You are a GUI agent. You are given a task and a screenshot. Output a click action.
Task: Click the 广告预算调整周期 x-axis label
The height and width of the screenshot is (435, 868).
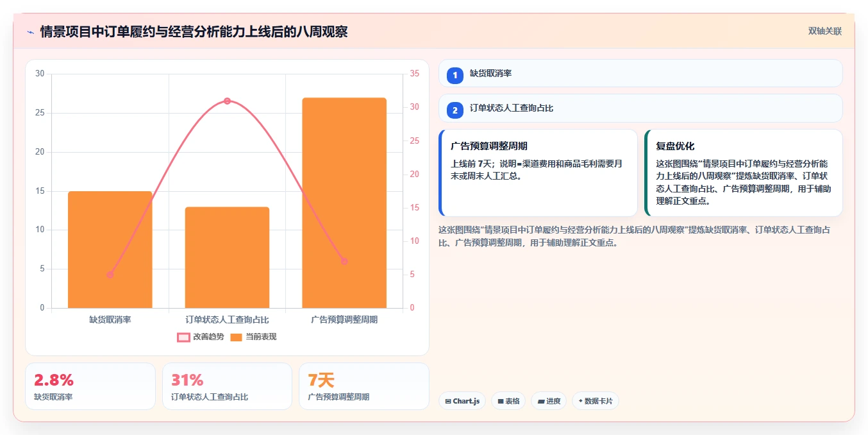(344, 319)
